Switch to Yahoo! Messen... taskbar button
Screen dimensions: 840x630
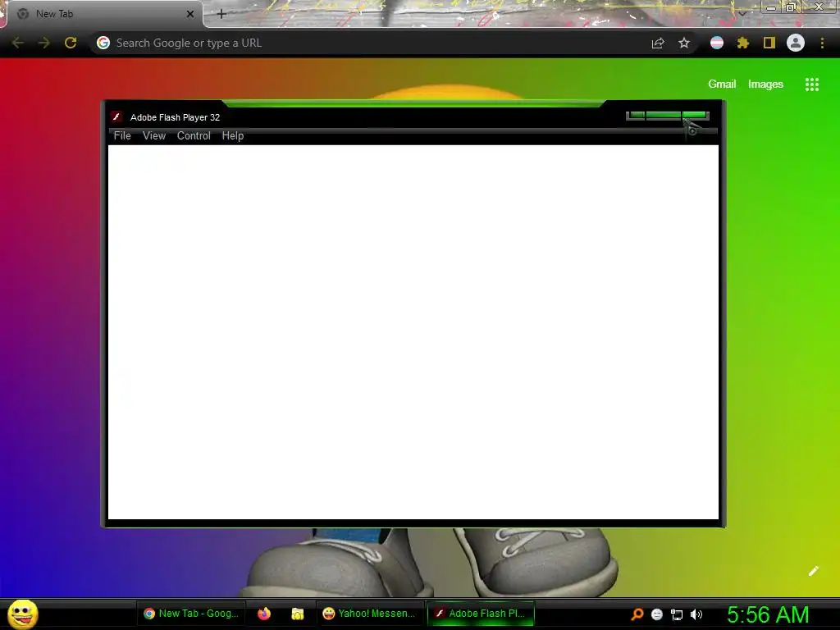pos(370,614)
